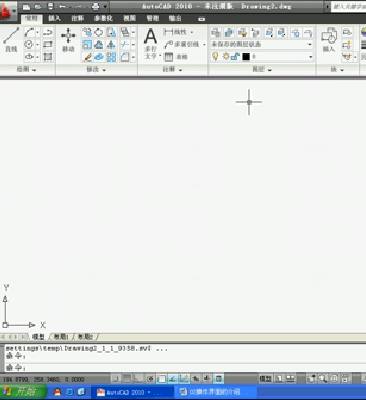Switch to the Home (常用) ribbon tab
Viewport: 366px width, 400px height.
coord(32,19)
